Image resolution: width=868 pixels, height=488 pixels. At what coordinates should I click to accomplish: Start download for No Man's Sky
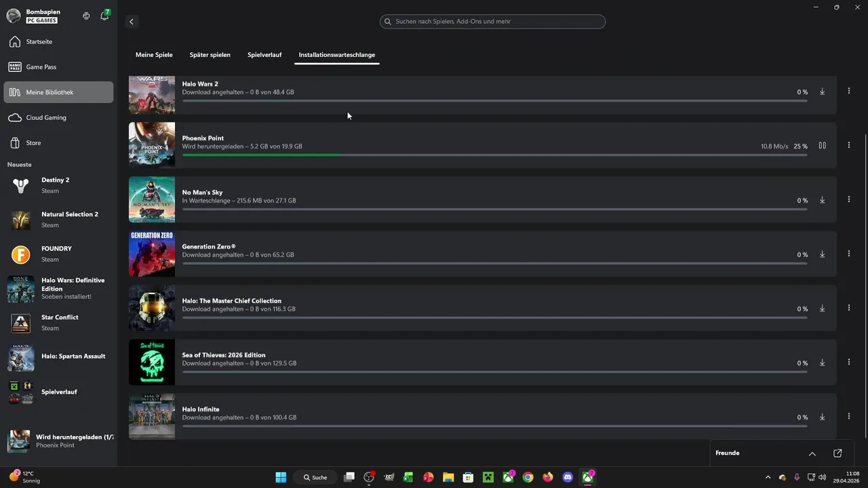(822, 200)
